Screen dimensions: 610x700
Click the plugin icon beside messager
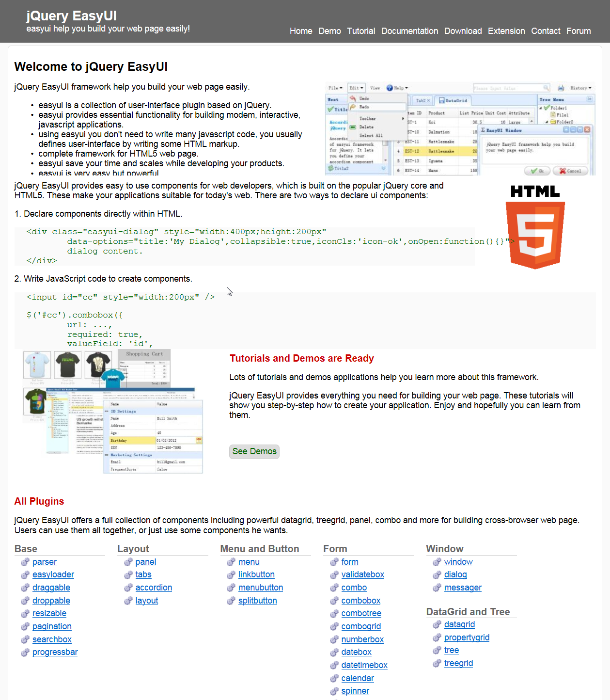click(437, 588)
